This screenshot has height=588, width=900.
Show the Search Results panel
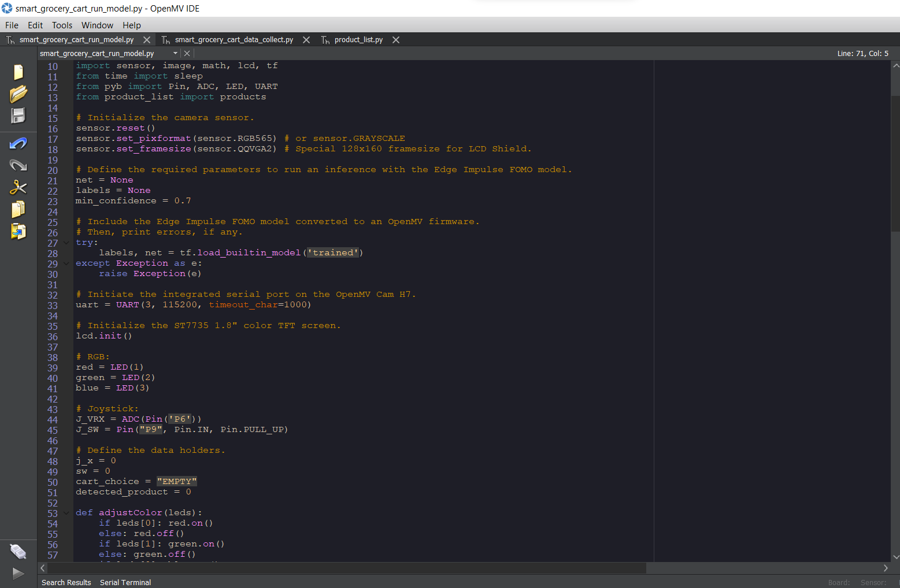click(66, 582)
